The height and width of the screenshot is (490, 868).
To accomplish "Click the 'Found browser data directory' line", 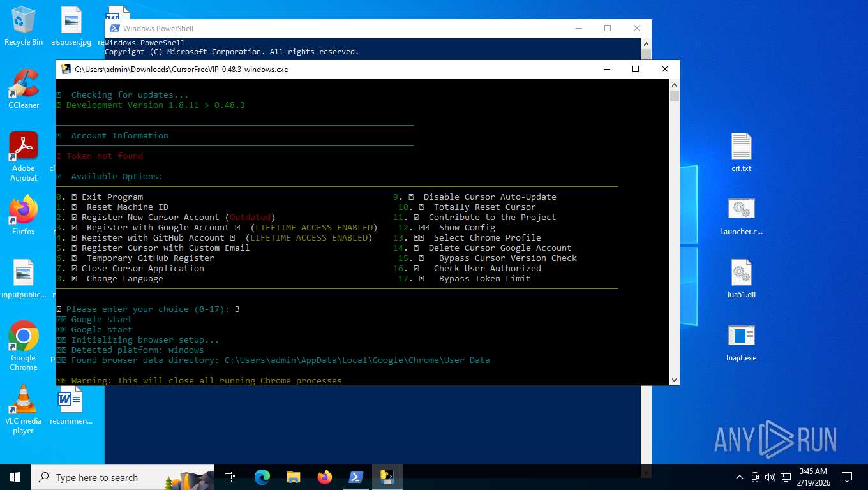I will (281, 360).
